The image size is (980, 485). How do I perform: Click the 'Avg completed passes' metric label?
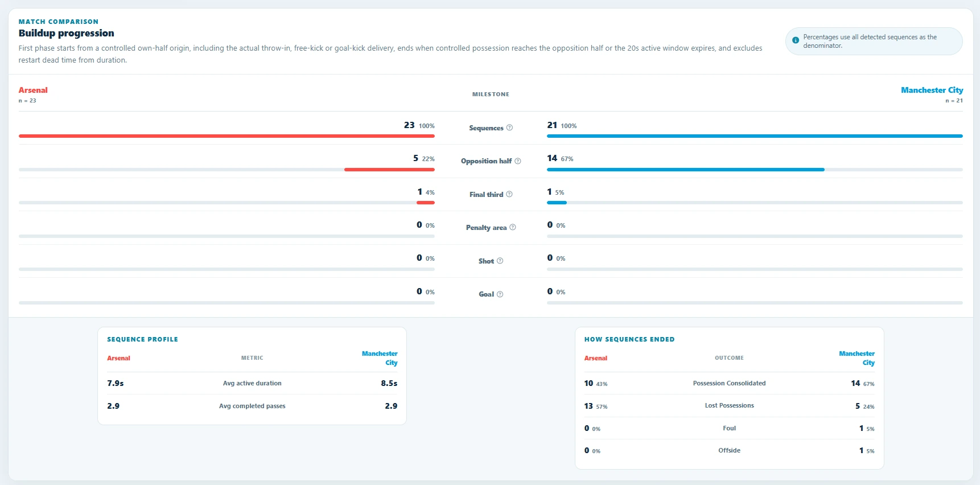point(252,406)
